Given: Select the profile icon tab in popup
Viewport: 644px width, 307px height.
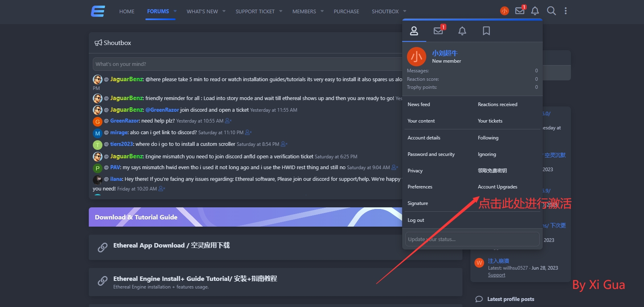Looking at the screenshot, I should (414, 31).
